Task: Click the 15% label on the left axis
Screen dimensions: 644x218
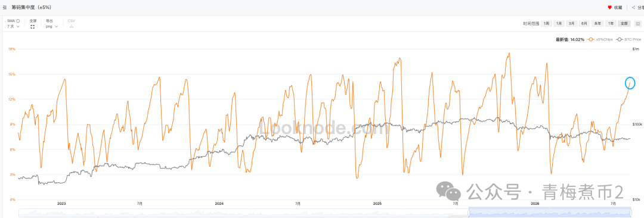Action: [x=11, y=74]
